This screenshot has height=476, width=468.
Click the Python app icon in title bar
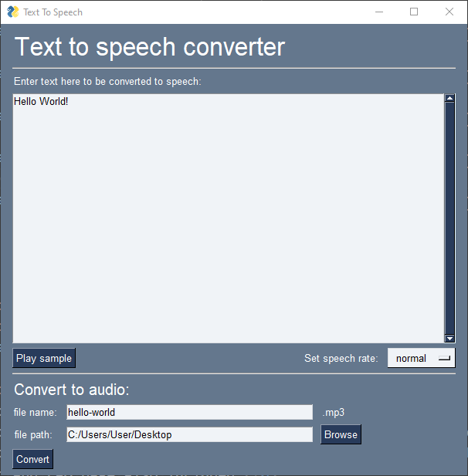pyautogui.click(x=13, y=12)
